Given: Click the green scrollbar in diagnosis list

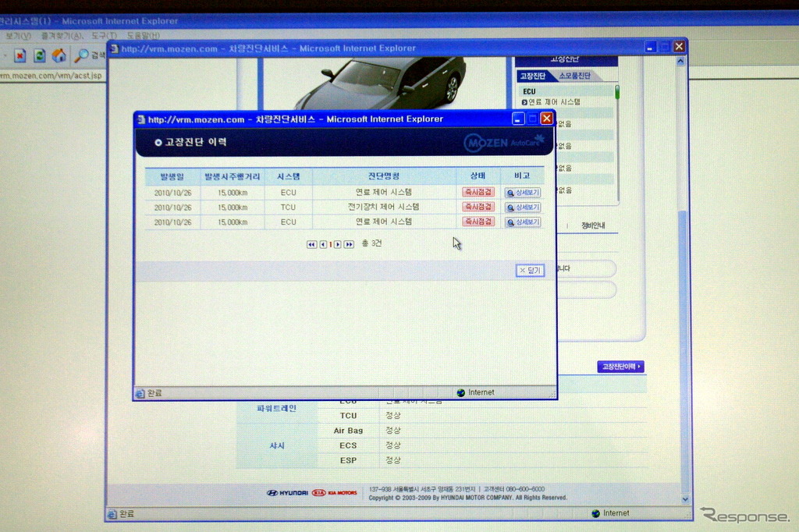Looking at the screenshot, I should 617,92.
